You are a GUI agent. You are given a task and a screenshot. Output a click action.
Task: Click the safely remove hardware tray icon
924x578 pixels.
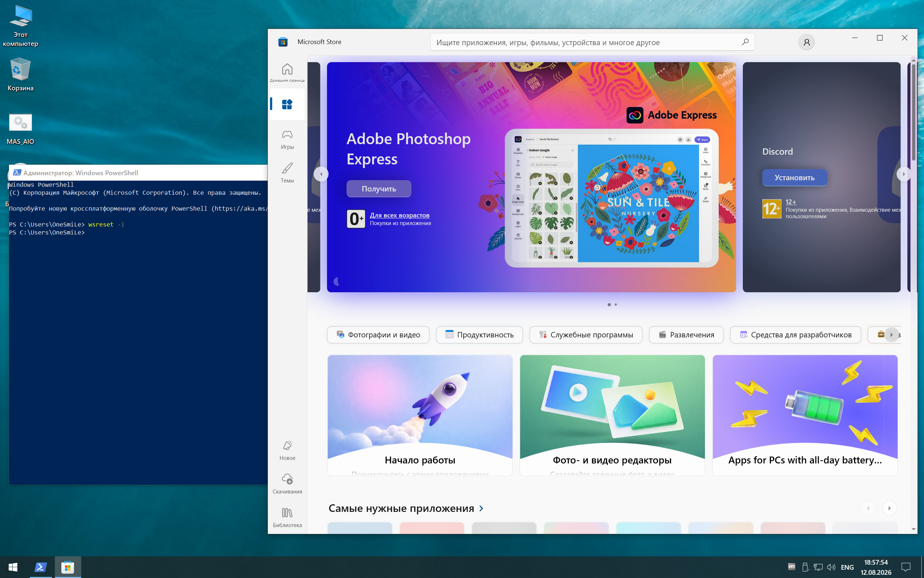pos(805,567)
